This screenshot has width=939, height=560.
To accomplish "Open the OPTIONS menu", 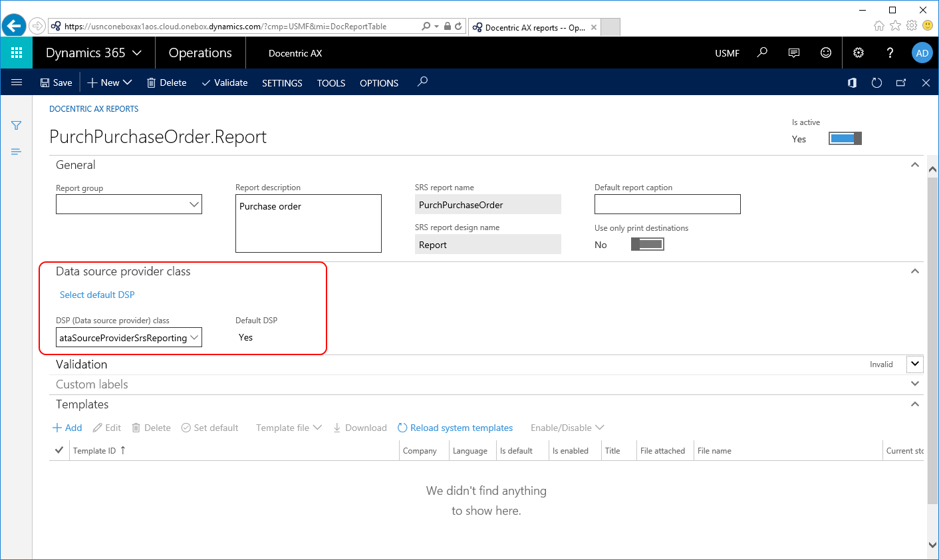I will click(x=379, y=83).
